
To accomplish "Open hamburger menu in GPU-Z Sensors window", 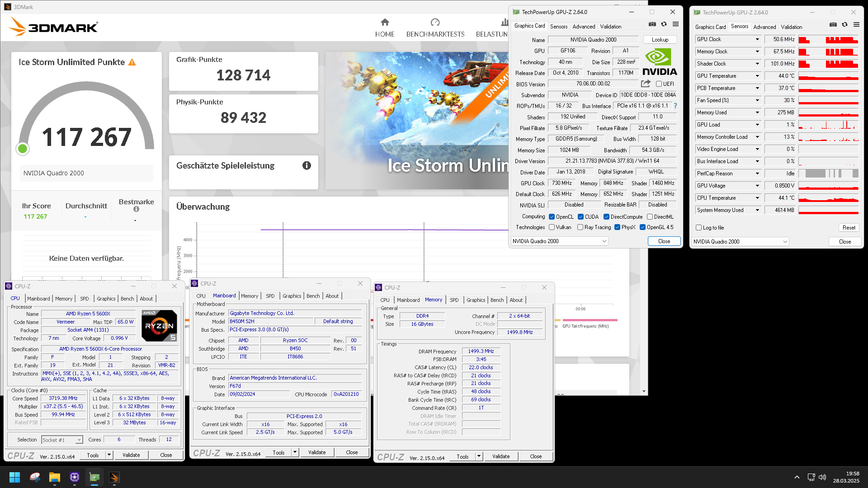I will point(856,25).
